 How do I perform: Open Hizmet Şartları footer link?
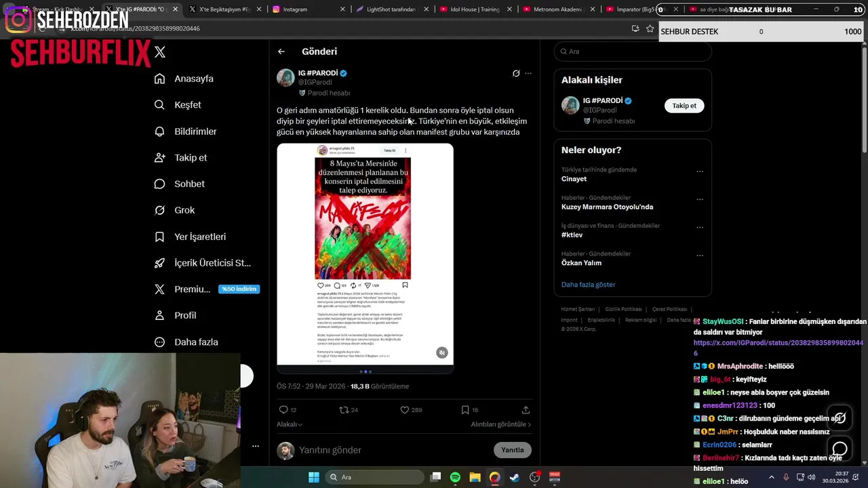578,309
